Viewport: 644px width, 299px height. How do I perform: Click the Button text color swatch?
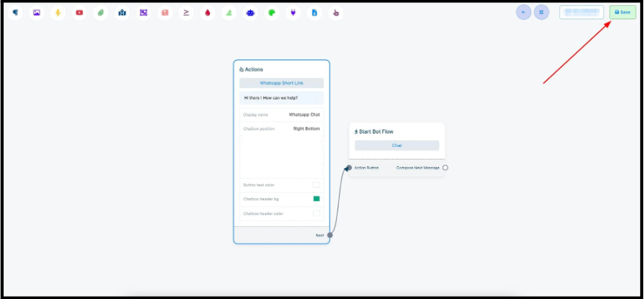pyautogui.click(x=317, y=185)
